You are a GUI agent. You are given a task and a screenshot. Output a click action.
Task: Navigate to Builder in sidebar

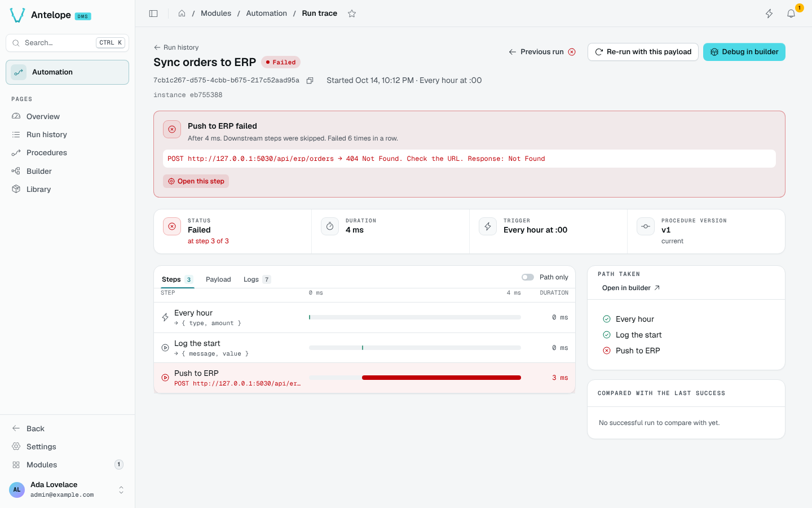(67, 171)
